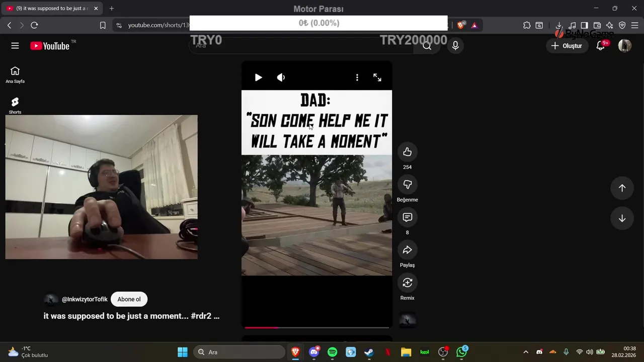Open Ana Sayfa in the sidebar
This screenshot has height=362, width=644.
[x=15, y=75]
